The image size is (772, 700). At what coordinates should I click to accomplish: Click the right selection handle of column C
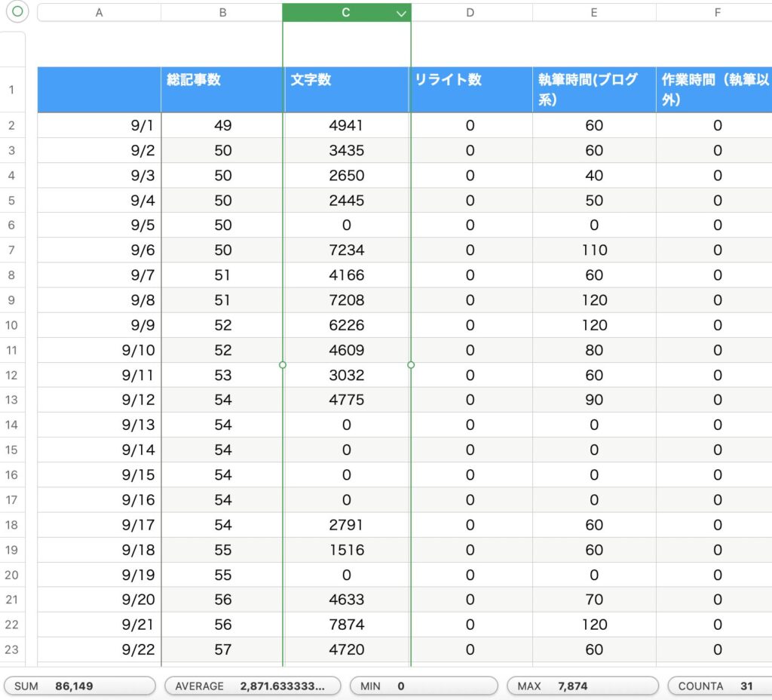point(411,365)
